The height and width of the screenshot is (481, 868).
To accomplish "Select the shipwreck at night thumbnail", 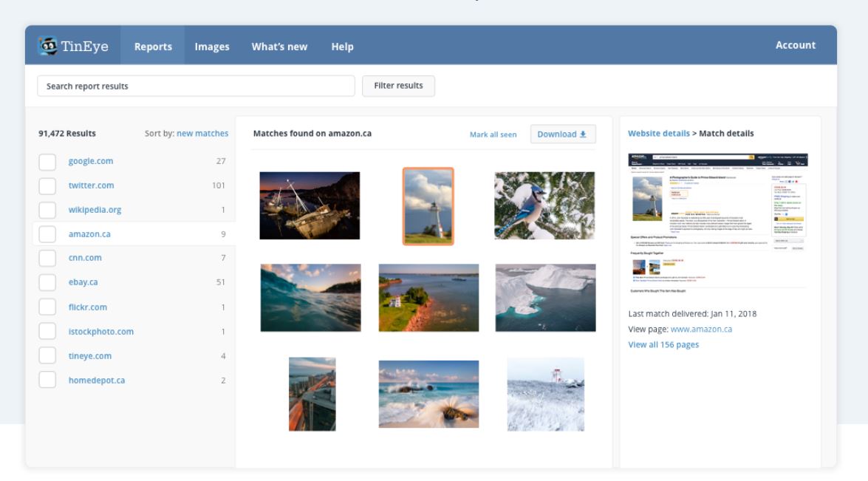I will (x=310, y=205).
